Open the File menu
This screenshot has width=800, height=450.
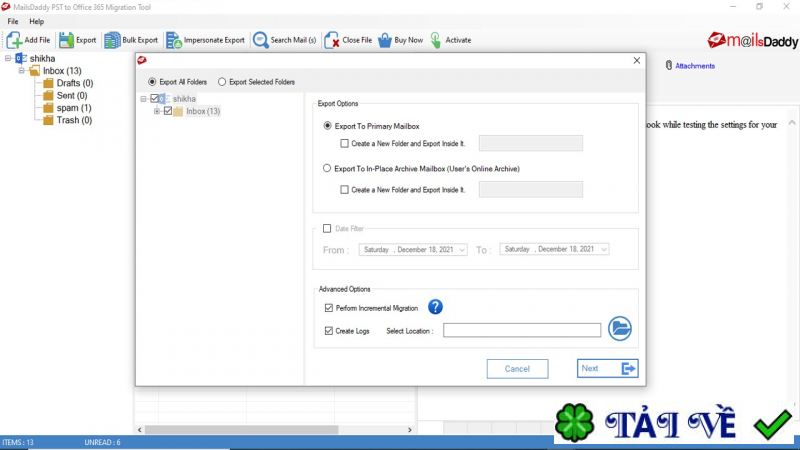(13, 21)
